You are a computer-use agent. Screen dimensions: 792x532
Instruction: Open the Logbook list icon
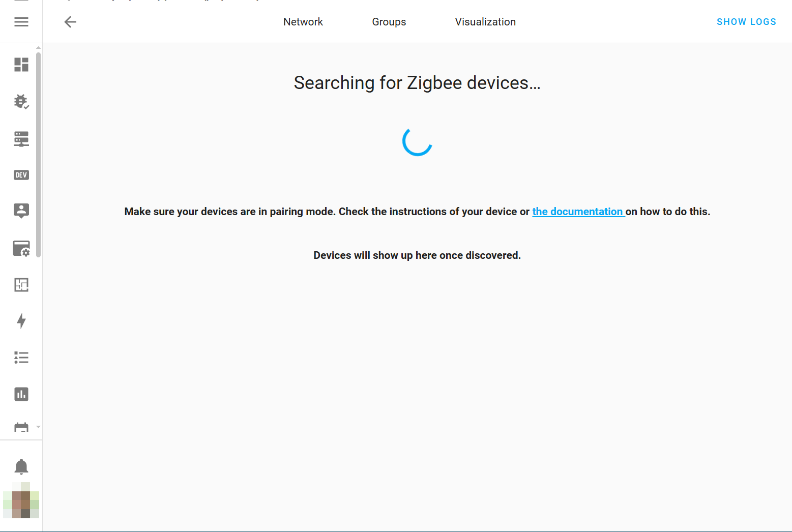pos(21,358)
